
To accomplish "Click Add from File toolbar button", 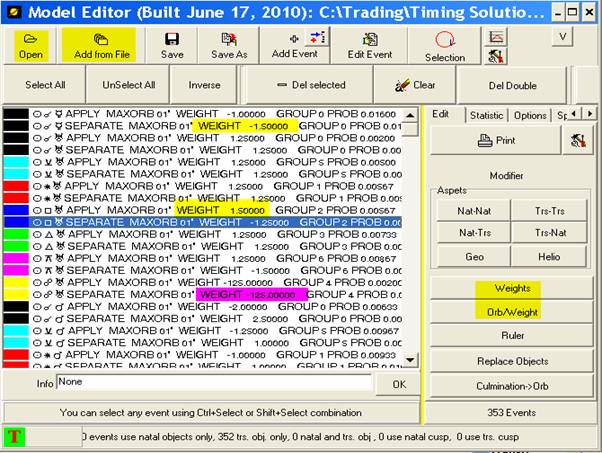I will pyautogui.click(x=101, y=46).
